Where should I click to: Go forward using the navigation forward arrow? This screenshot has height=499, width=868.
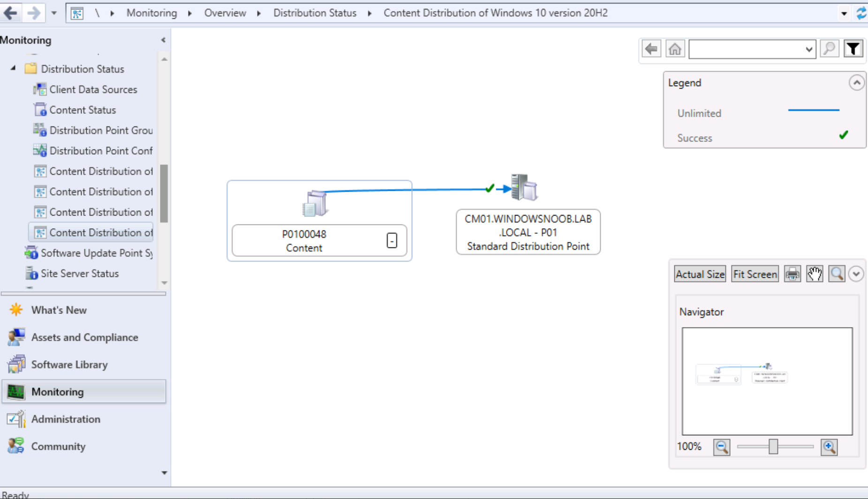33,13
